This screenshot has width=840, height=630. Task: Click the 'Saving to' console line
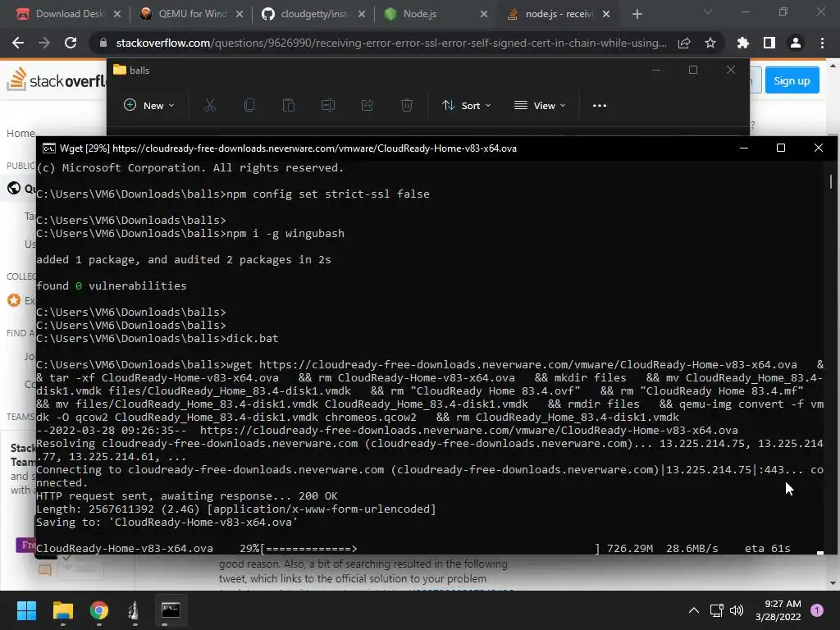click(167, 523)
